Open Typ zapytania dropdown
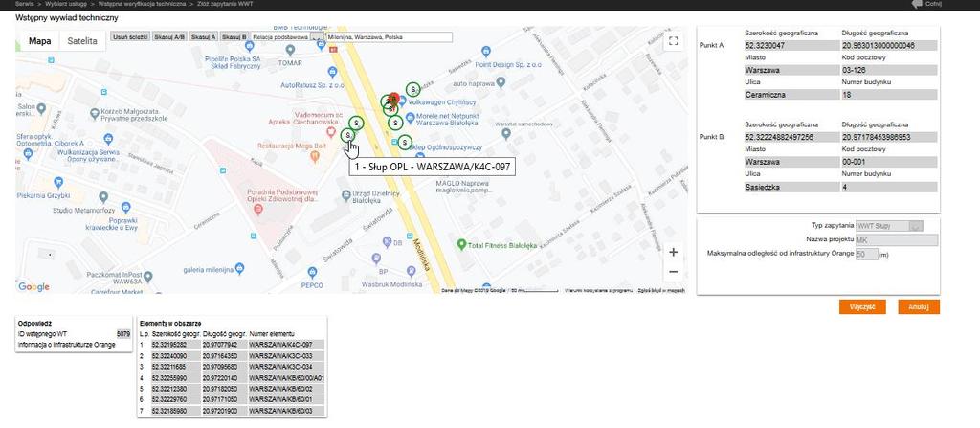 (x=889, y=226)
